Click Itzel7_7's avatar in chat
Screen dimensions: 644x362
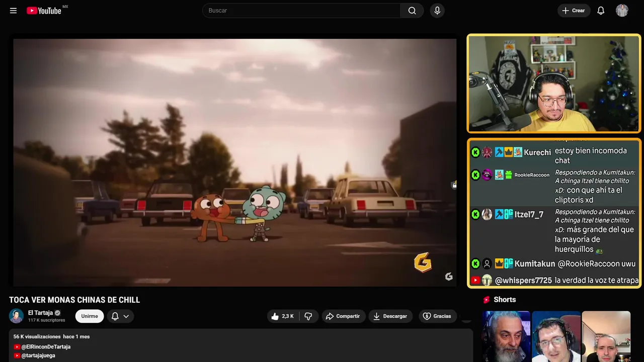tap(487, 215)
